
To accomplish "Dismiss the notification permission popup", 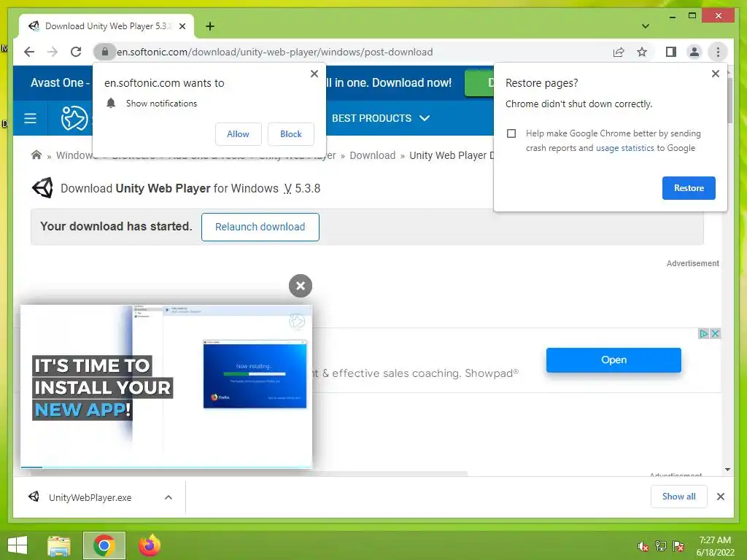I will coord(314,74).
